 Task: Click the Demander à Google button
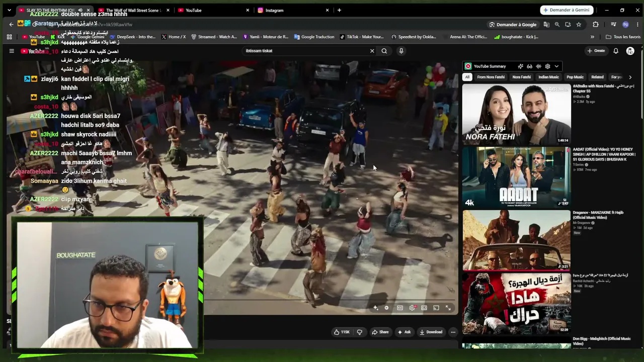[513, 25]
